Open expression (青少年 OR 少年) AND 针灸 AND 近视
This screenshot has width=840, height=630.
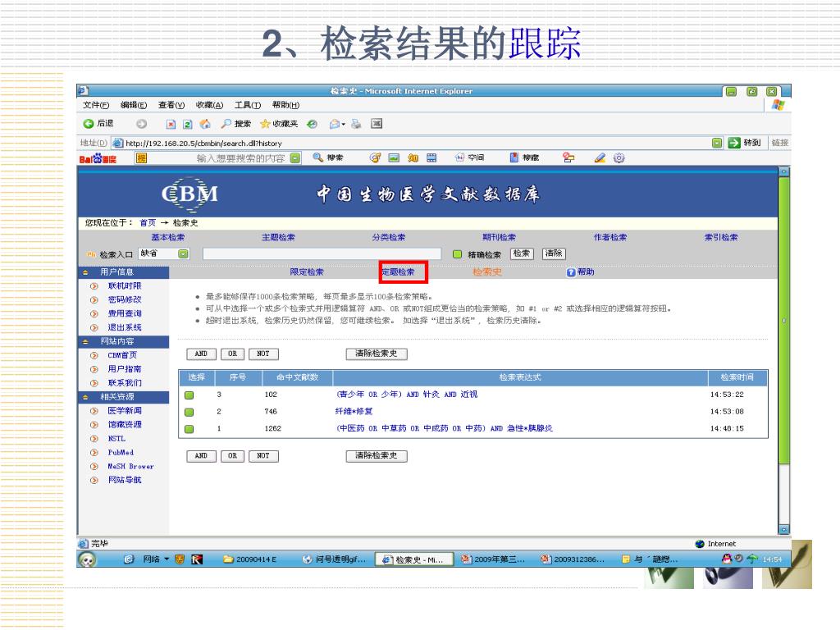pos(407,395)
